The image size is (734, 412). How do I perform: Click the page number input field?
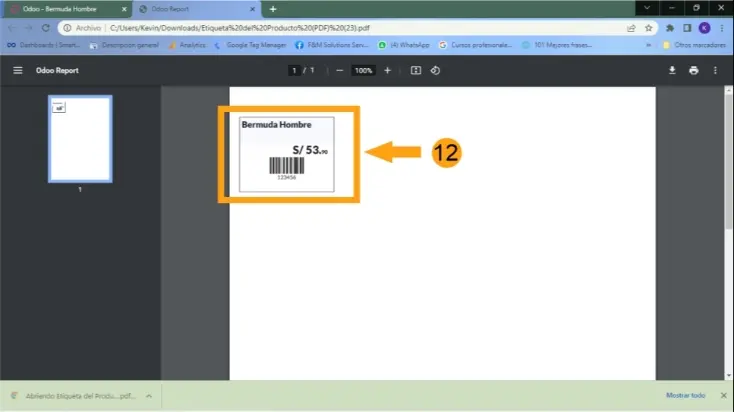(x=294, y=71)
